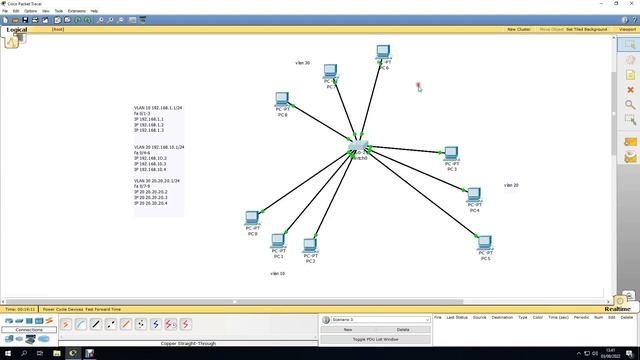Select the Wireless Devices category icon
The height and width of the screenshot is (360, 640).
(39, 321)
